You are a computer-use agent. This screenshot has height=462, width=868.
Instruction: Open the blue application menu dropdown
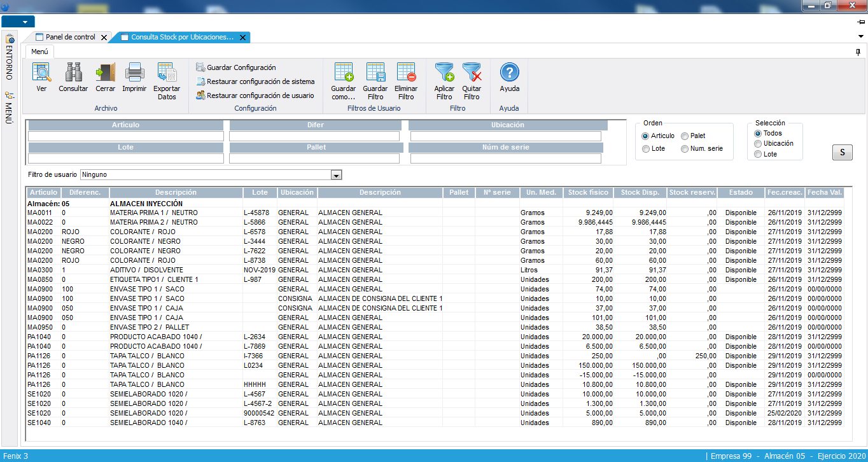point(18,22)
